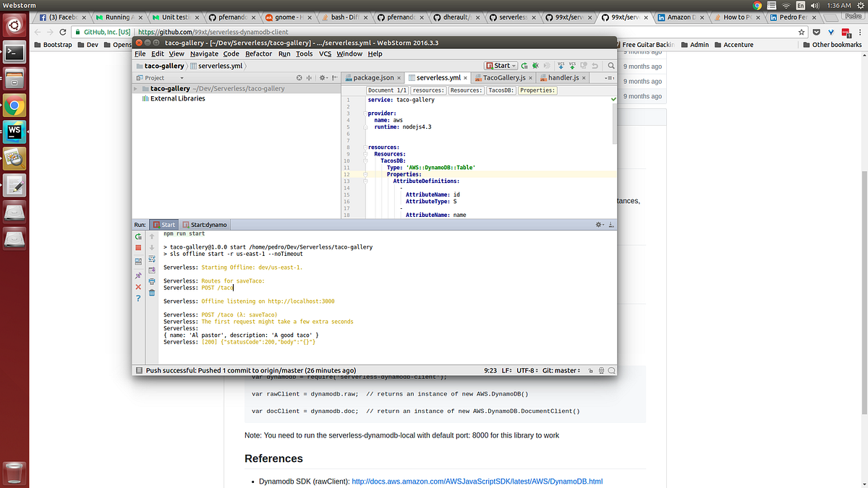Screen dimensions: 868x488
Task: Clear console output using trash icon
Action: pos(151,291)
